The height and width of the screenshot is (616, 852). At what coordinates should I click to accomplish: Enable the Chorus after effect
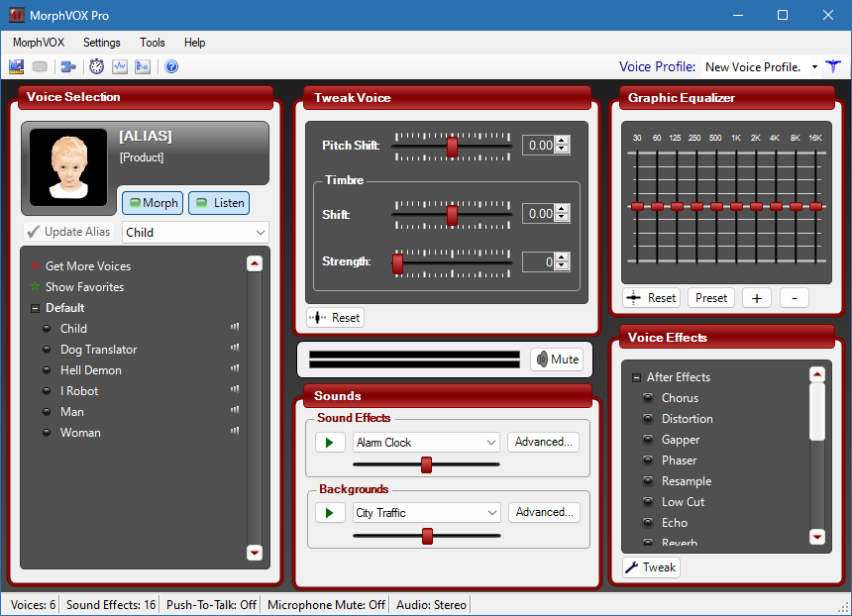648,398
